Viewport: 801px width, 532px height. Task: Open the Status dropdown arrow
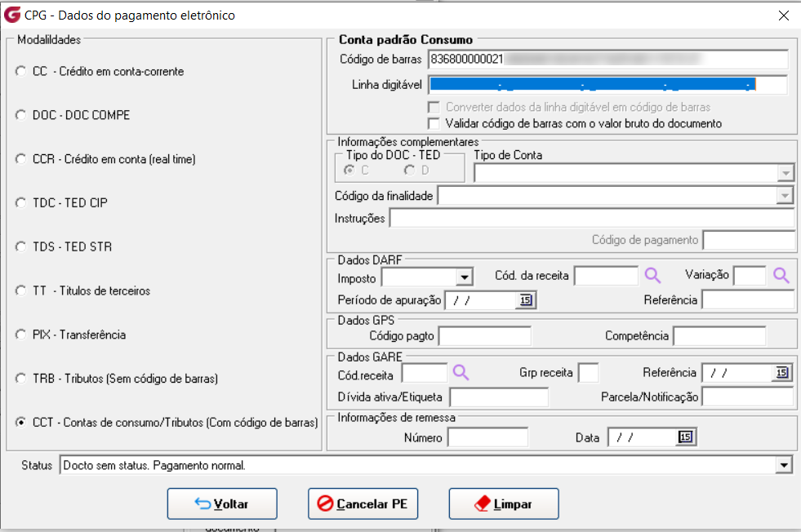coord(784,465)
